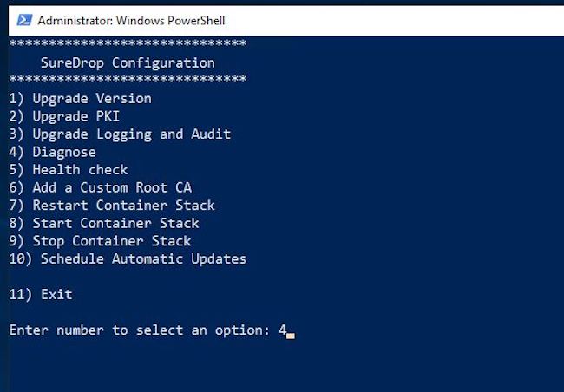Click the Stop Container Stack line
The width and height of the screenshot is (564, 392).
tap(100, 241)
